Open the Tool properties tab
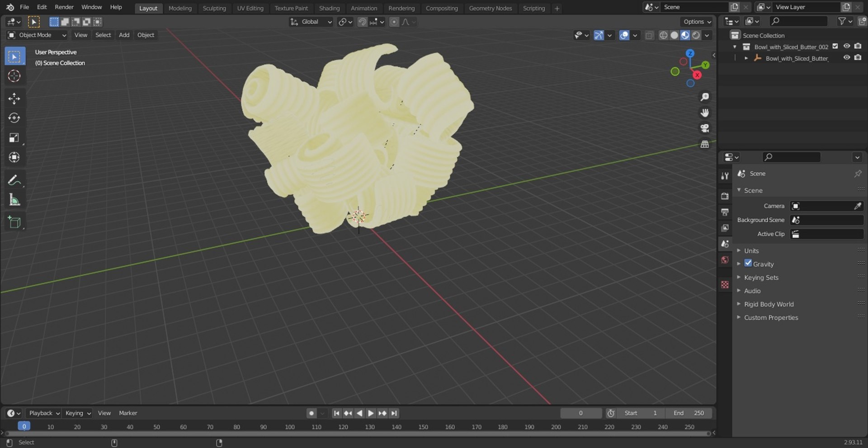This screenshot has width=868, height=448. [x=725, y=176]
